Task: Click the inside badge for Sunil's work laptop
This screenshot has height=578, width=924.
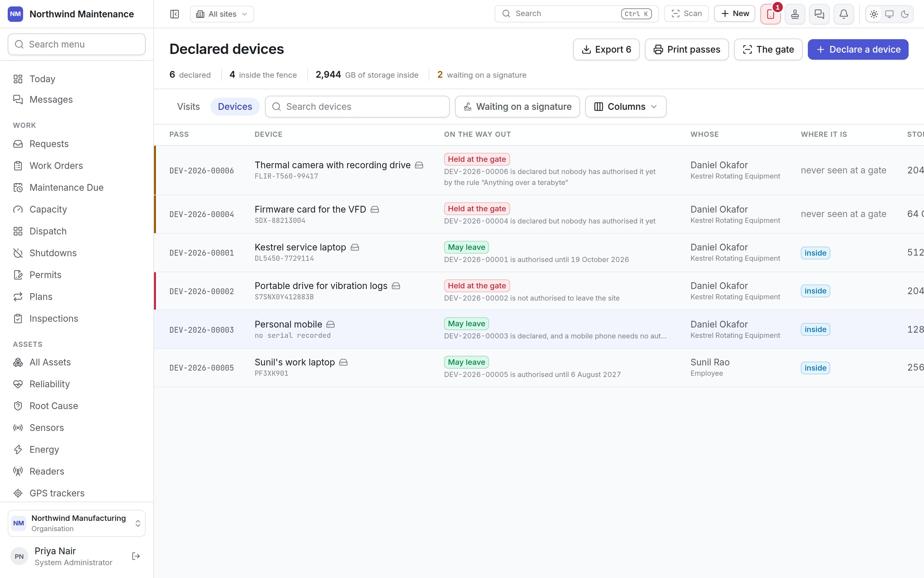Action: pos(815,368)
